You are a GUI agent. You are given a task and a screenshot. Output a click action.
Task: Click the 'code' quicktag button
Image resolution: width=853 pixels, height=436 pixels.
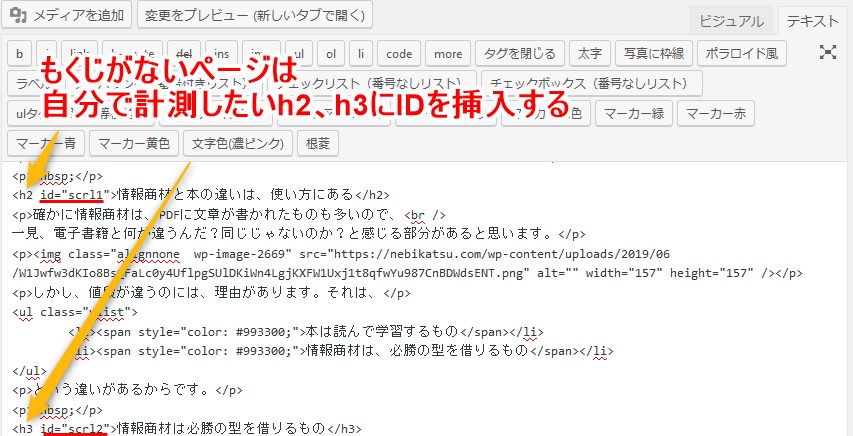399,53
